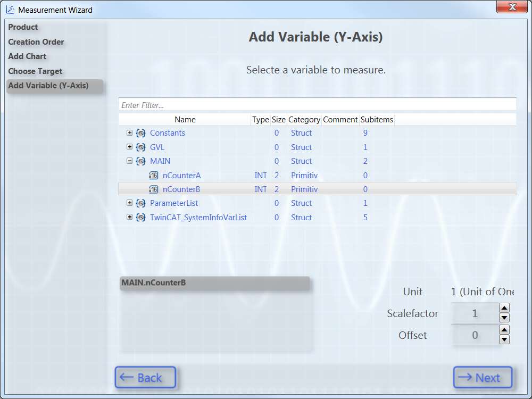The height and width of the screenshot is (399, 532).
Task: Collapse the MAIN tree node
Action: [x=130, y=161]
